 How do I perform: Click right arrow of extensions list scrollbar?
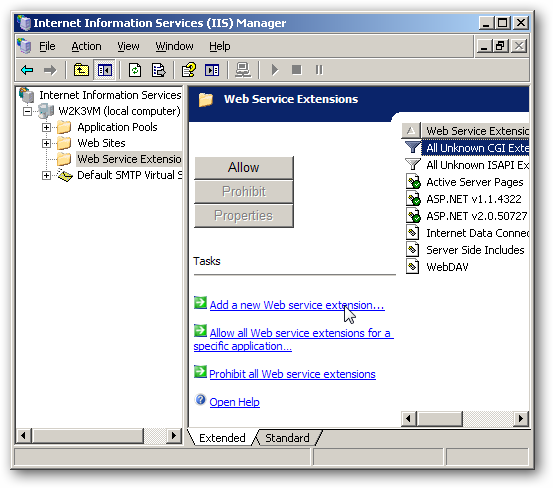click(x=521, y=419)
